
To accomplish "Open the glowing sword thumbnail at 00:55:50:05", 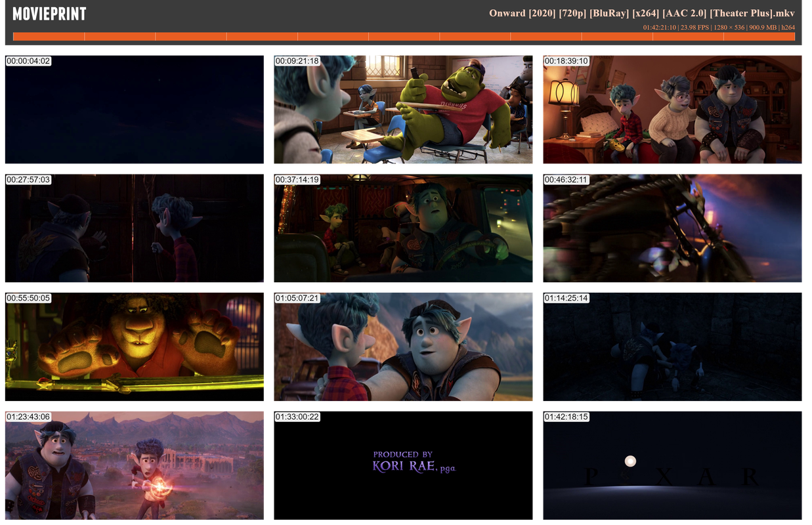I will click(134, 346).
